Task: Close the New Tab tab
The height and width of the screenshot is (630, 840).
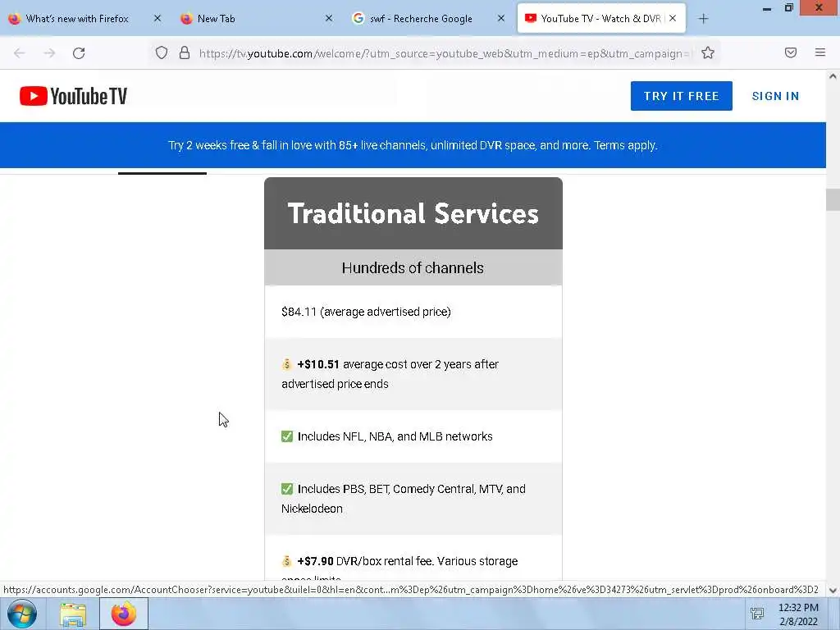Action: (x=329, y=18)
